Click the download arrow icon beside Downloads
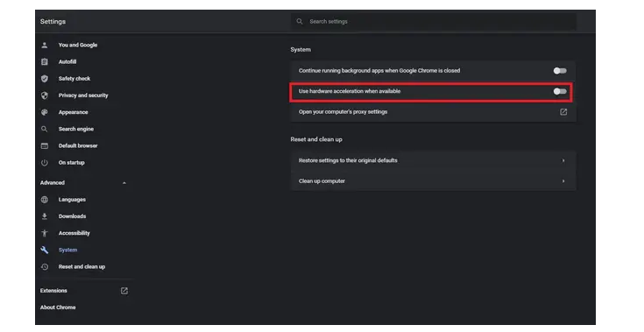The width and height of the screenshot is (644, 332). 45,216
